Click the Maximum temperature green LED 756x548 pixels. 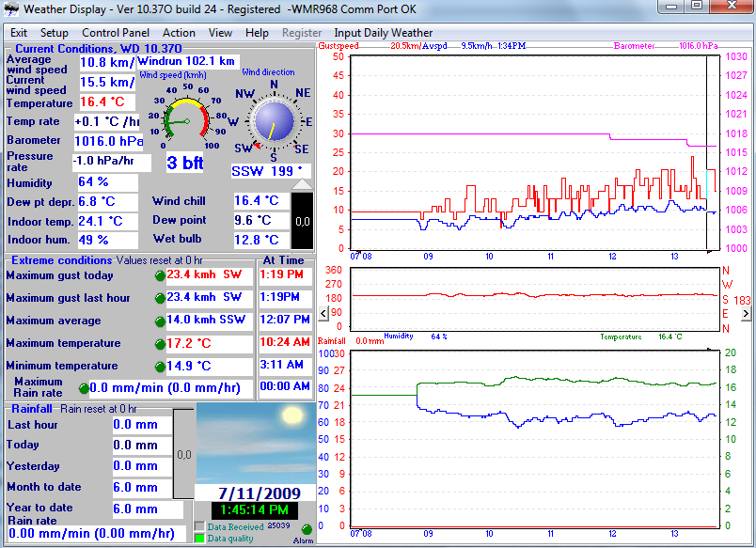tap(160, 344)
